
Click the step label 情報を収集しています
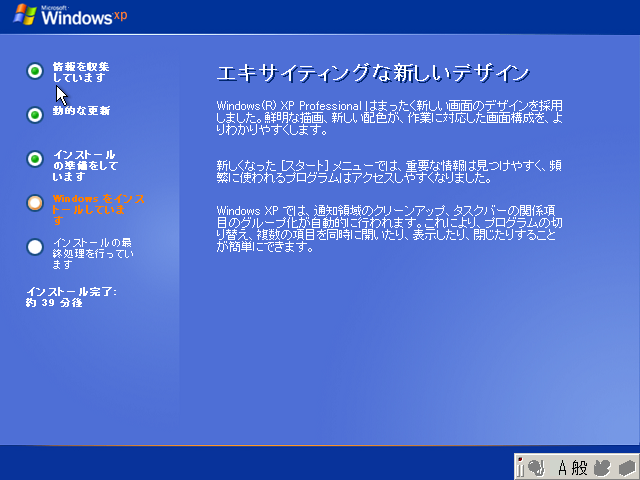81,72
